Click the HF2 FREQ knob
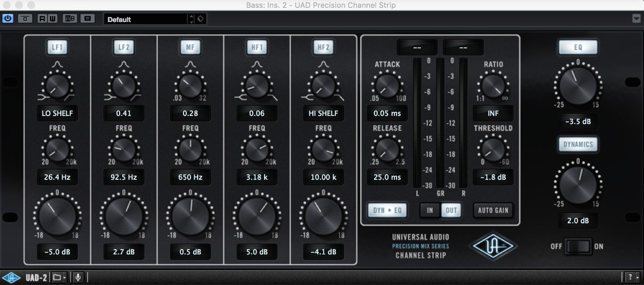Viewport: 644px width, 285px height. 324,149
